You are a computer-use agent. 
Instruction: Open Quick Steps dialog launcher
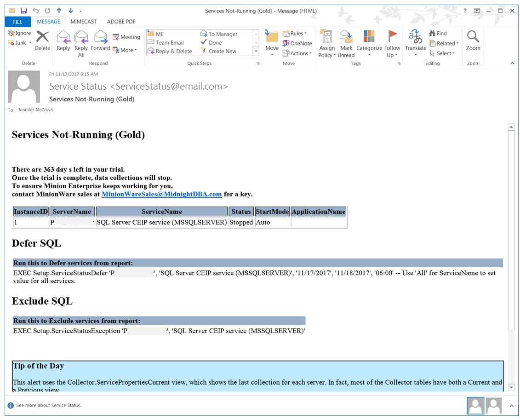pos(258,63)
